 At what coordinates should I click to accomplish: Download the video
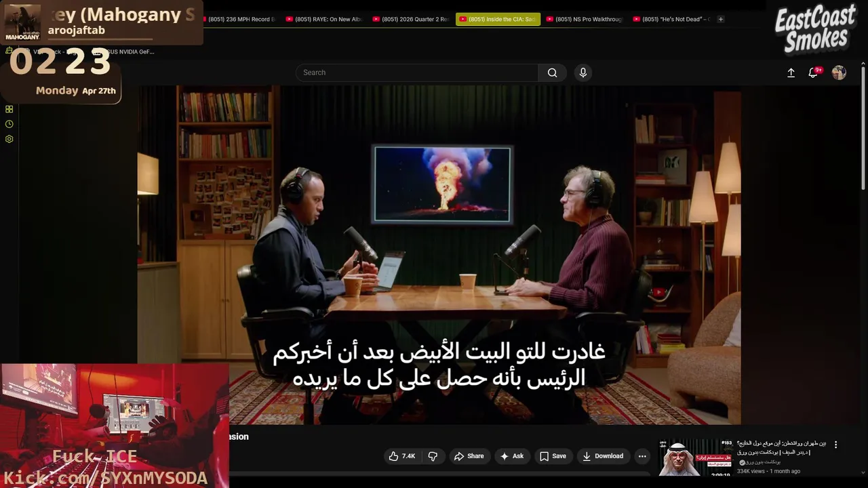pyautogui.click(x=603, y=456)
